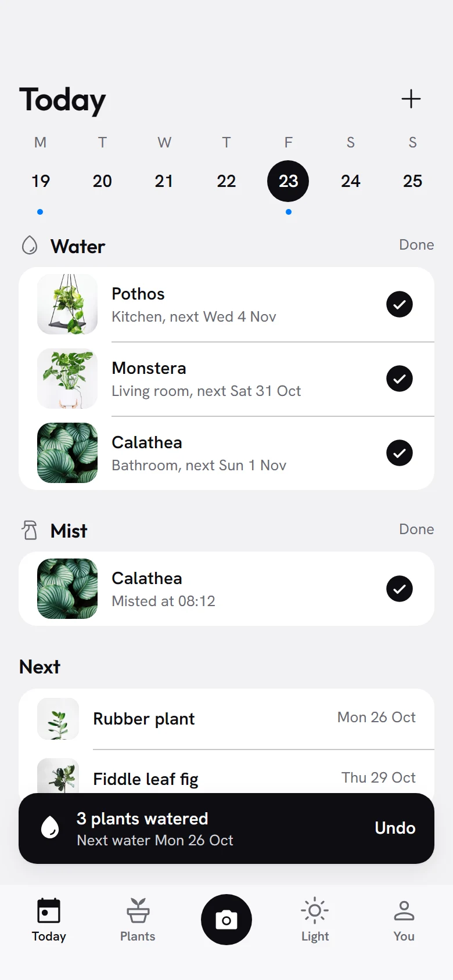Go to the Plants tab icon
This screenshot has height=980, width=453.
point(138,910)
